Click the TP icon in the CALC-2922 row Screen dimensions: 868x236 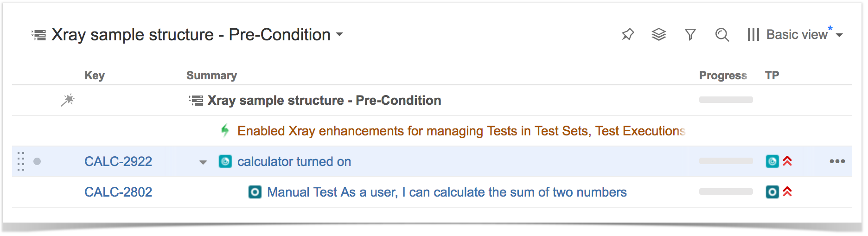772,161
